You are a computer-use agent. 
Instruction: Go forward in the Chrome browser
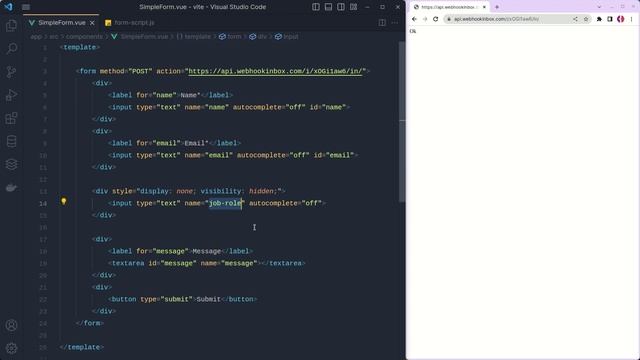point(425,19)
